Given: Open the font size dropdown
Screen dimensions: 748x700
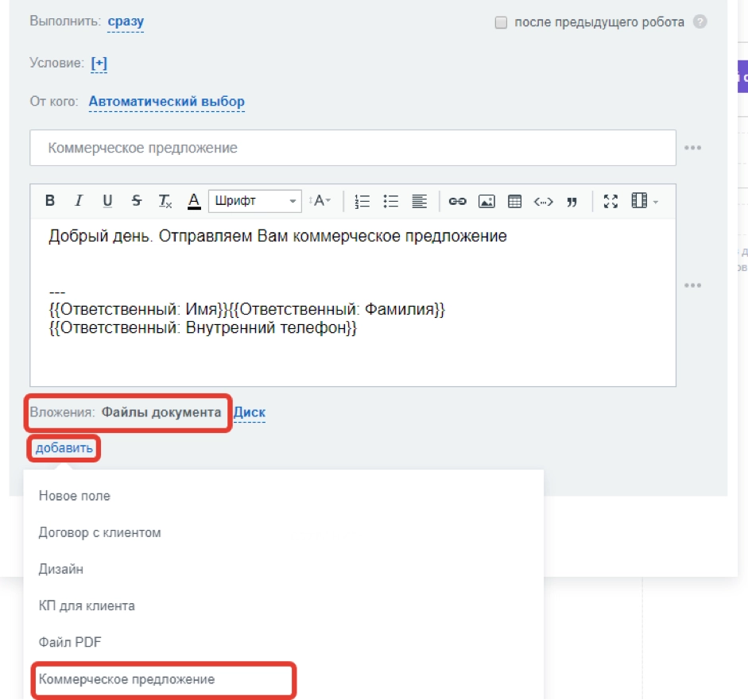Looking at the screenshot, I should pyautogui.click(x=320, y=201).
